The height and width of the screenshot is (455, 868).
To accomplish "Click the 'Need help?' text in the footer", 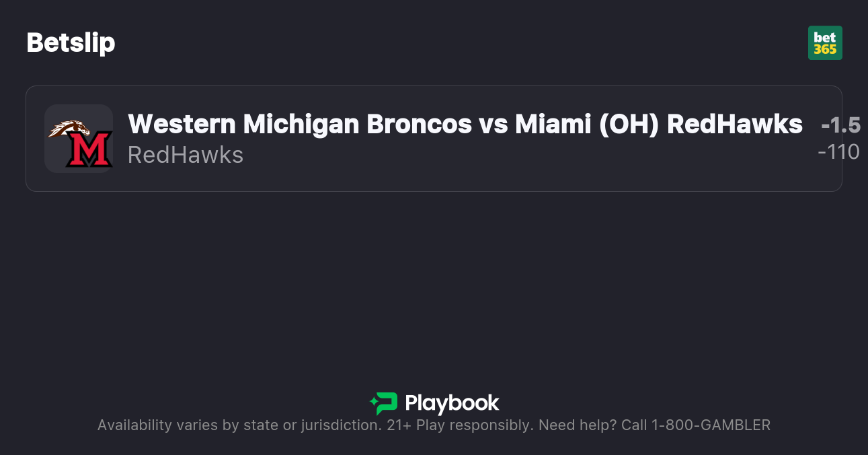I will (578, 425).
